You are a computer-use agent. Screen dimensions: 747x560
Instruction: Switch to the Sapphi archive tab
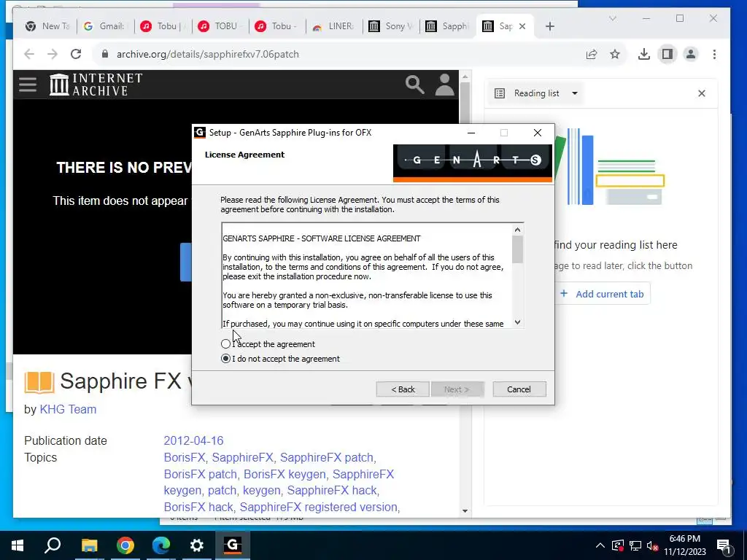448,26
